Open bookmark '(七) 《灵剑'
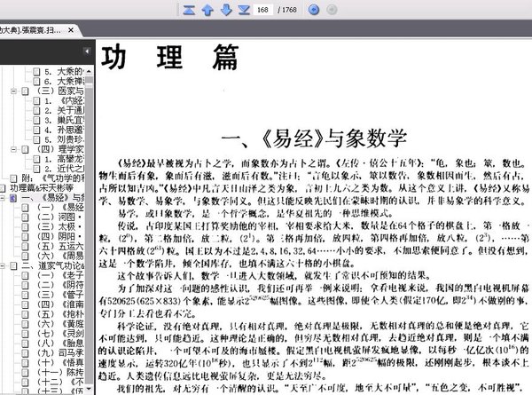This screenshot has height=395, width=532. (x=60, y=333)
